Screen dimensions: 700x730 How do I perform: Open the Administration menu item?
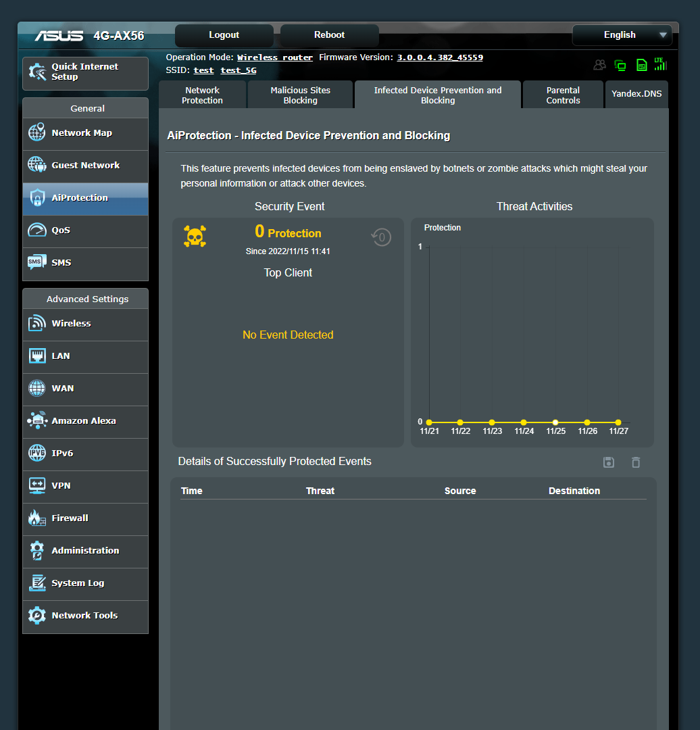pyautogui.click(x=86, y=552)
